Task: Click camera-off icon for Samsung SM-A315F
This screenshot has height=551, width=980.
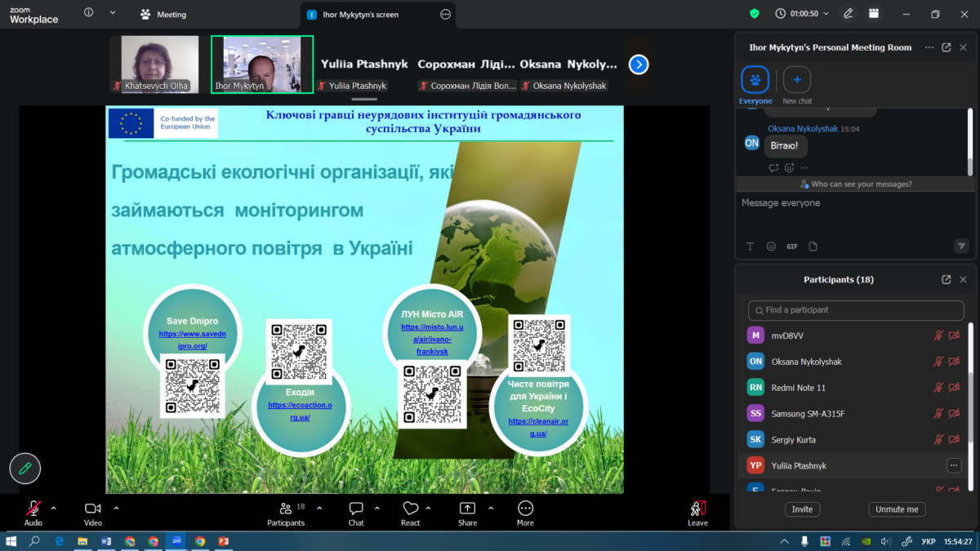Action: point(954,414)
